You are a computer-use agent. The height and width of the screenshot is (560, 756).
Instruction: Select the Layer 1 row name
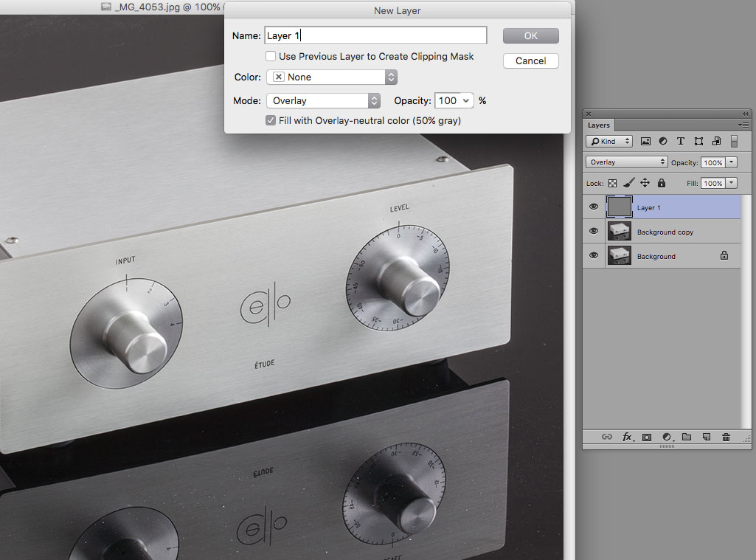[x=648, y=208]
